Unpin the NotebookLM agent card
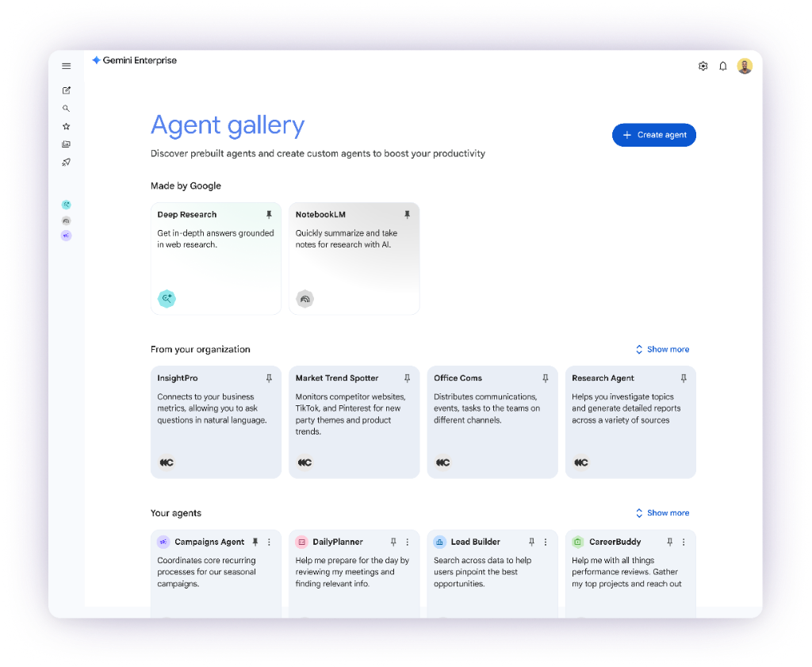 408,215
